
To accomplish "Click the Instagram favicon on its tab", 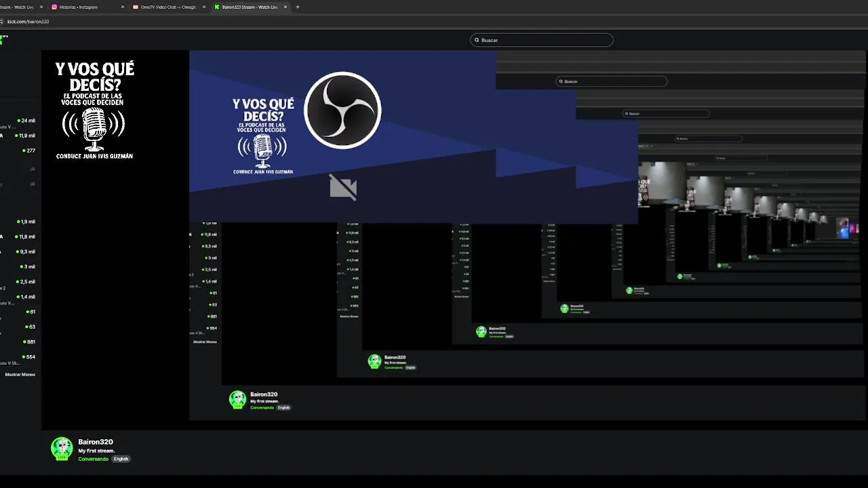I will (54, 7).
